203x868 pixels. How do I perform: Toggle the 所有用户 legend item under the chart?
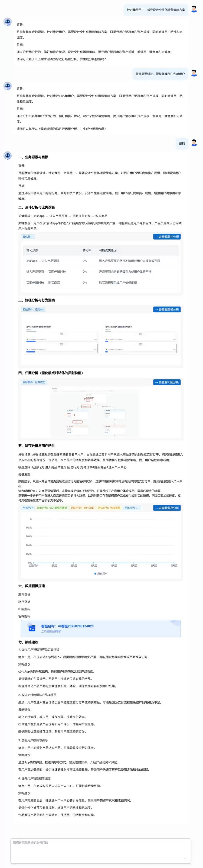click(x=101, y=573)
